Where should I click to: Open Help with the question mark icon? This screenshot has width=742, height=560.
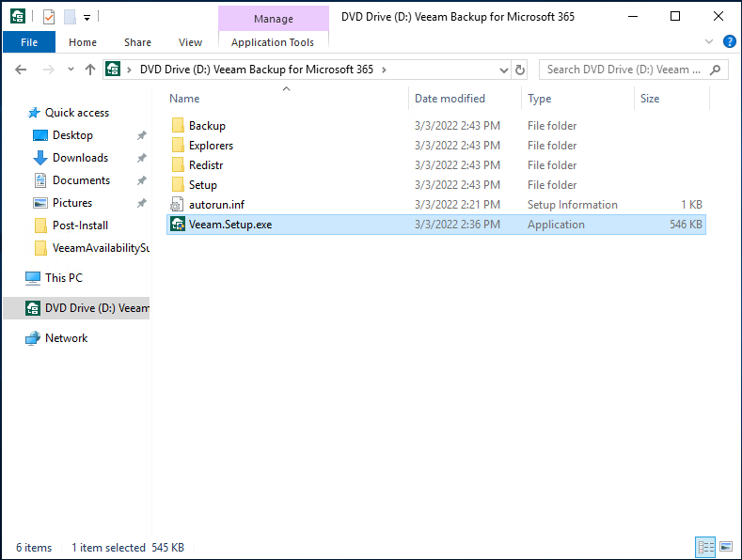(x=729, y=41)
